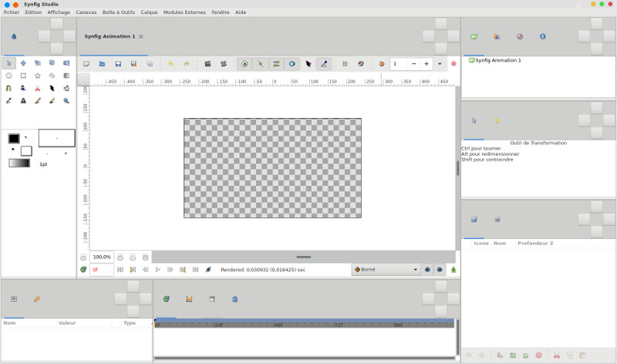The image size is (617, 364).
Task: Select the Cutout scissors tool
Action: (37, 88)
